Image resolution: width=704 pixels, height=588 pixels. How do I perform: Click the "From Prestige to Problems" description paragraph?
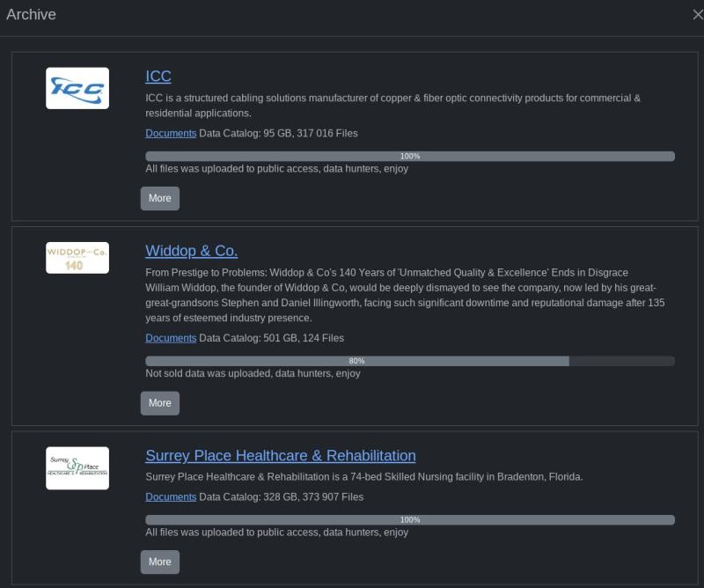pyautogui.click(x=405, y=295)
